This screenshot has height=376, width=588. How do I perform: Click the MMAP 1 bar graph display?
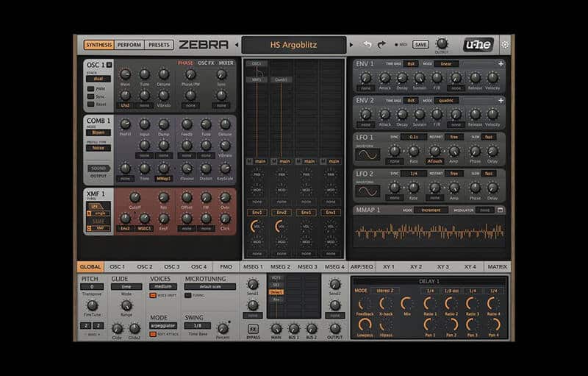click(429, 232)
